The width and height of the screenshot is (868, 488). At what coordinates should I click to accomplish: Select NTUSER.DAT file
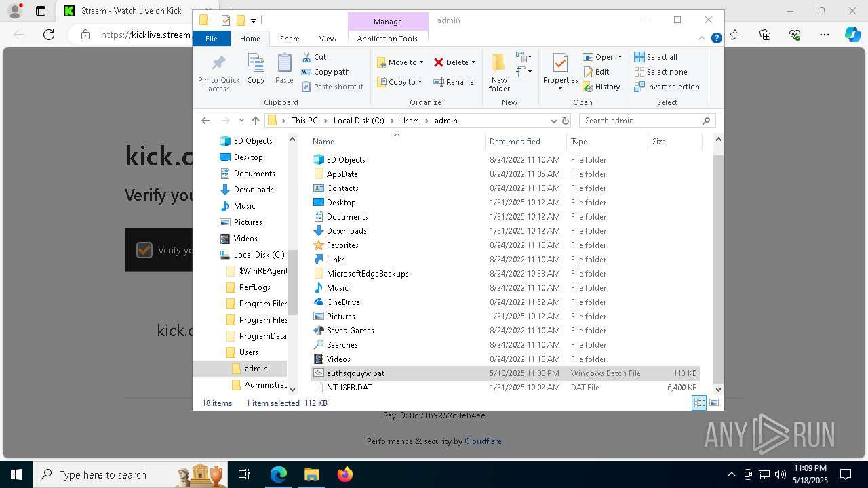[x=505, y=388]
